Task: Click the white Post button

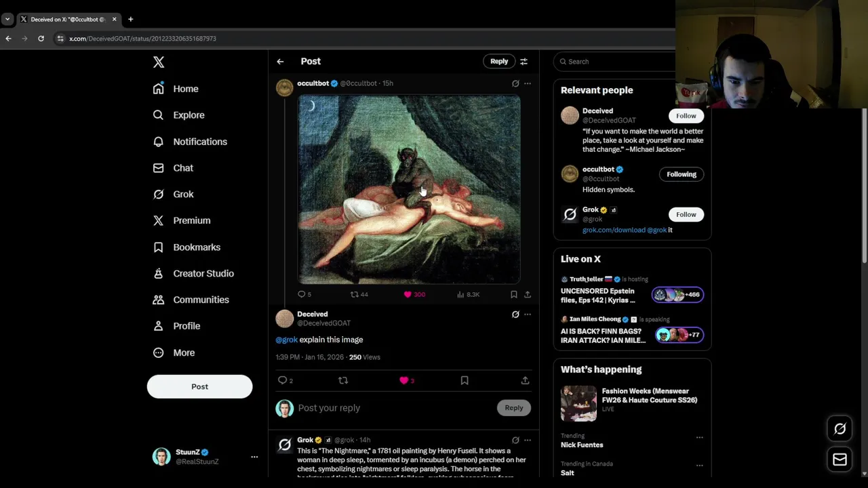Action: pyautogui.click(x=199, y=386)
